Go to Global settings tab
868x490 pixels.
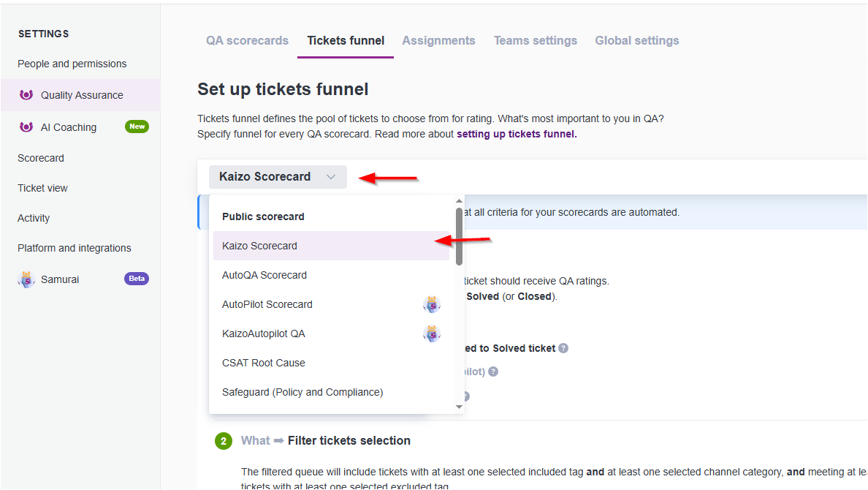[x=637, y=40]
